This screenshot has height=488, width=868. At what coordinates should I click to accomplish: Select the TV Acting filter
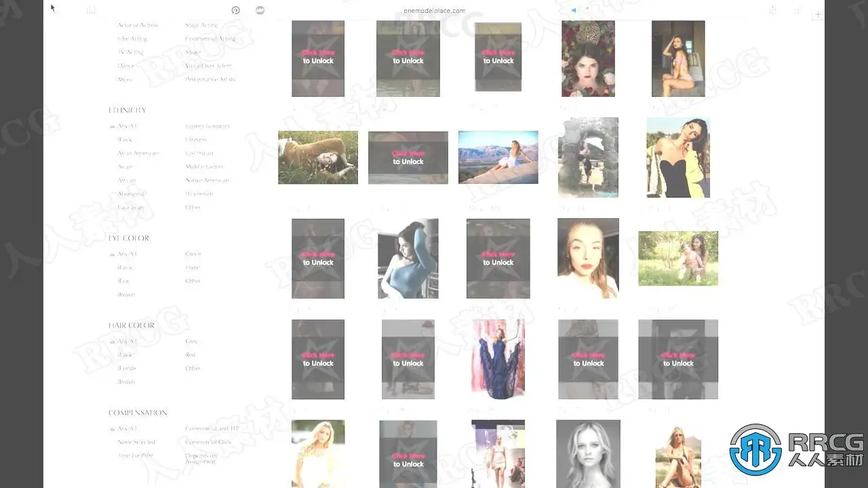pyautogui.click(x=131, y=52)
